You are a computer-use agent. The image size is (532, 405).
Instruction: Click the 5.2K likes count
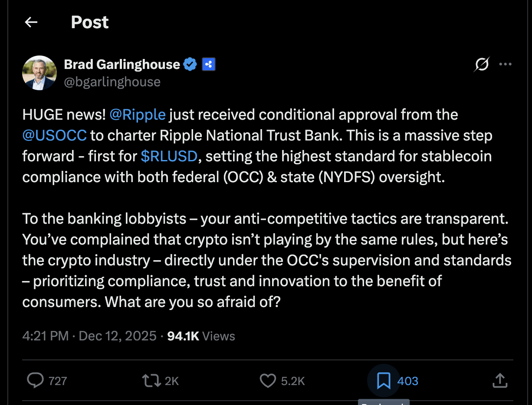(x=293, y=381)
